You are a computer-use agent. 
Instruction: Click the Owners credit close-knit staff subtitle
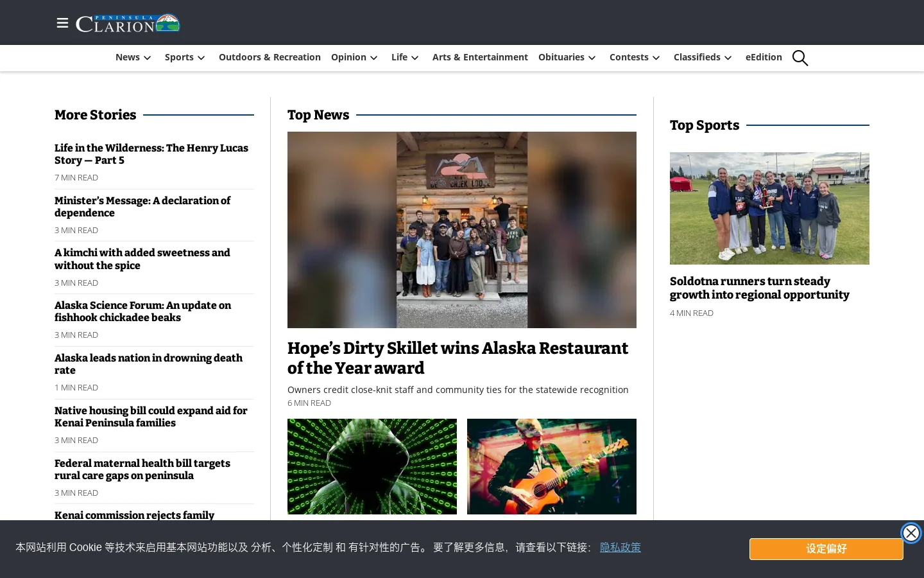tap(458, 390)
